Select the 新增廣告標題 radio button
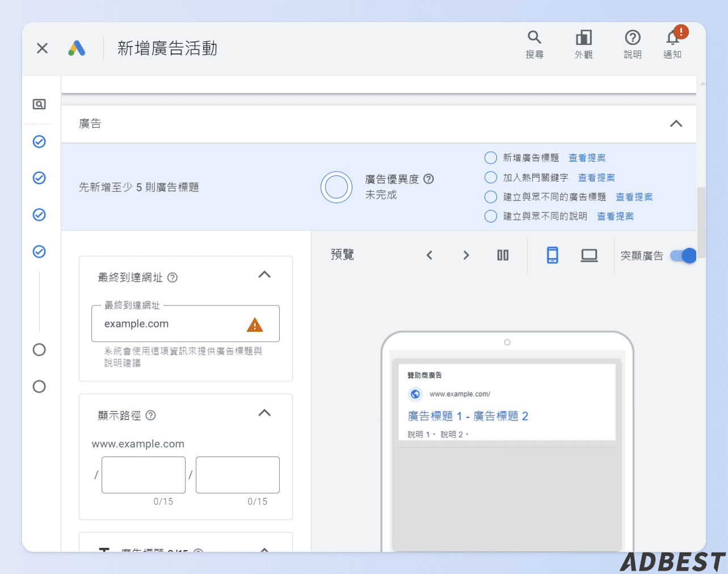This screenshot has width=728, height=574. 490,157
